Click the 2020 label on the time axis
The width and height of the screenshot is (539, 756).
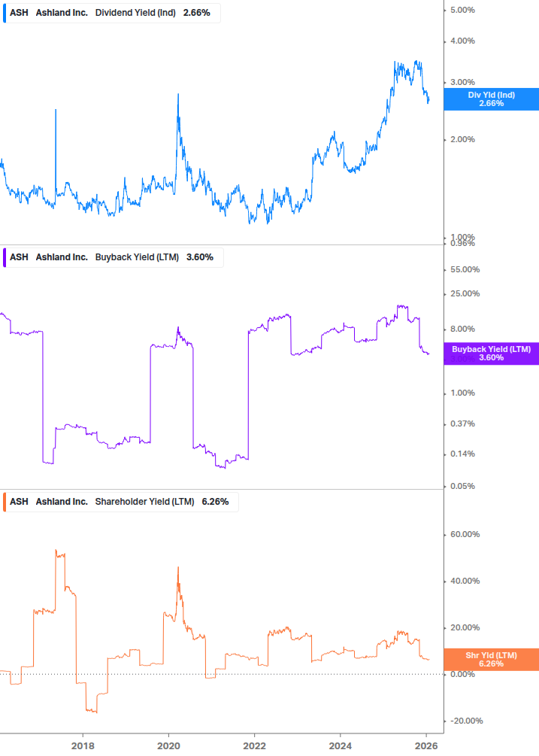[168, 746]
